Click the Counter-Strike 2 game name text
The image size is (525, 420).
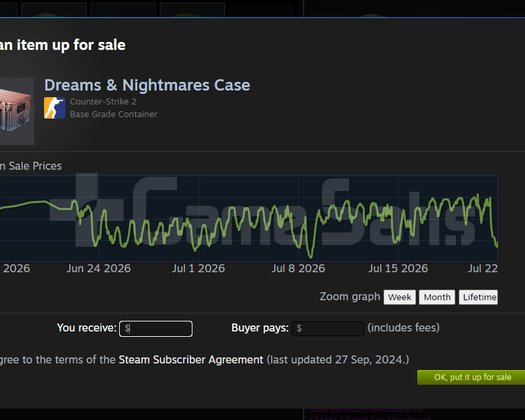(103, 101)
